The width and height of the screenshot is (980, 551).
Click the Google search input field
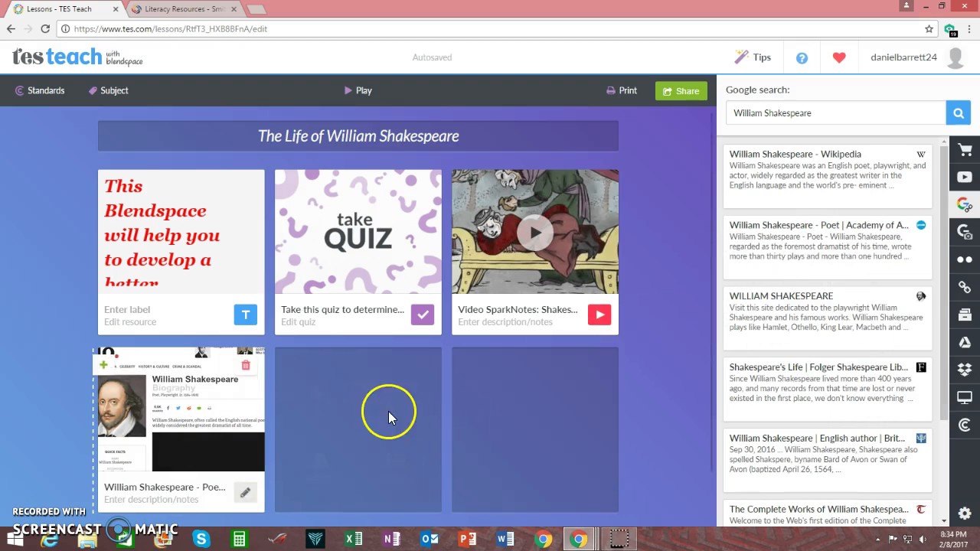tap(836, 112)
